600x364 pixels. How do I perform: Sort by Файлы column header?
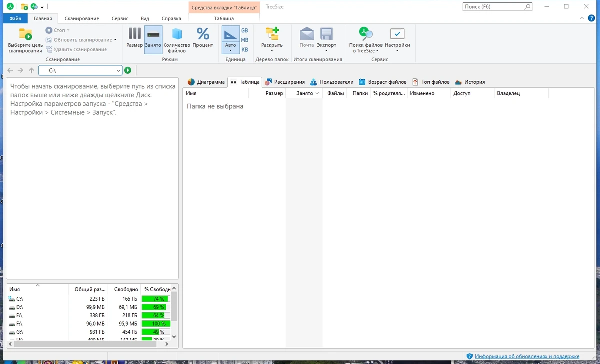tap(335, 93)
